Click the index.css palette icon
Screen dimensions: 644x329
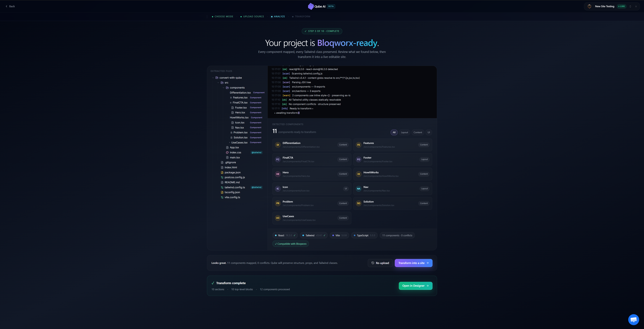227,152
